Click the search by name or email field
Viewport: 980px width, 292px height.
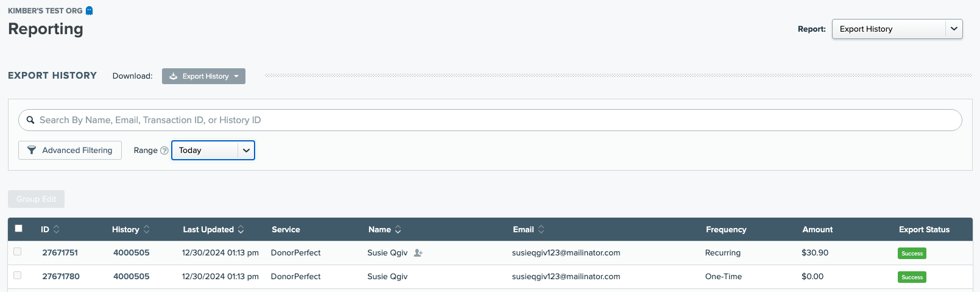click(x=490, y=120)
